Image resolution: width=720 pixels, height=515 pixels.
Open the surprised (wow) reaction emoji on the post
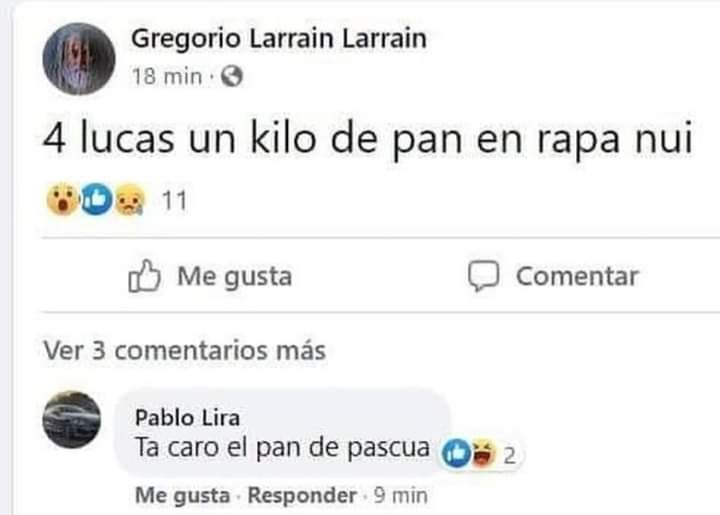(x=62, y=199)
